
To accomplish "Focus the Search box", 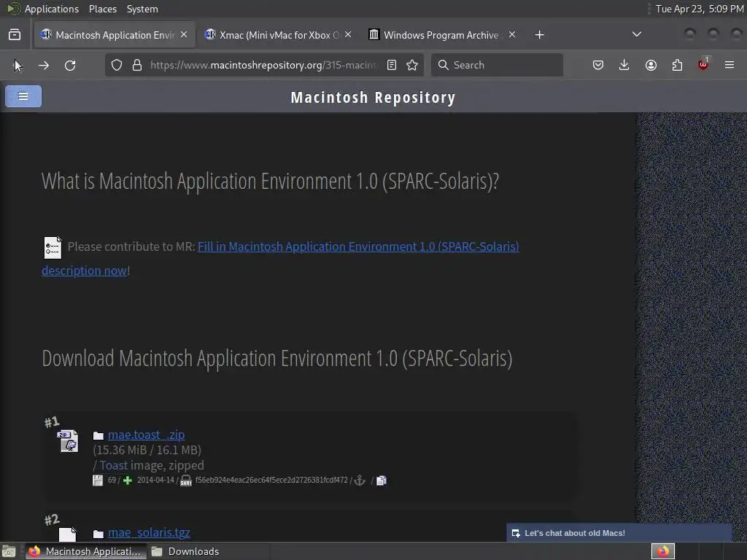I will [x=497, y=65].
